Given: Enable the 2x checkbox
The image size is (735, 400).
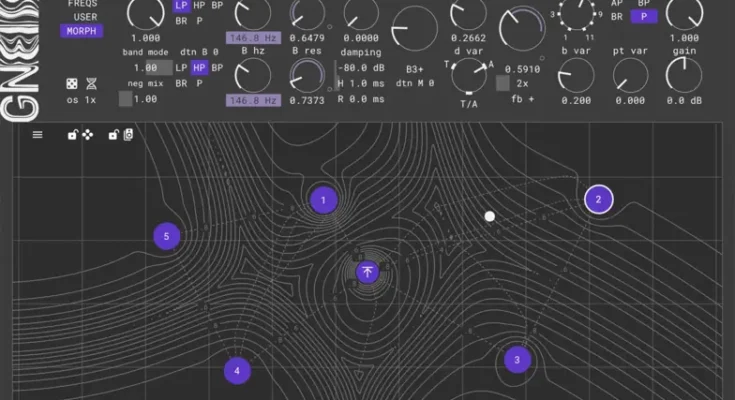Looking at the screenshot, I should [502, 83].
